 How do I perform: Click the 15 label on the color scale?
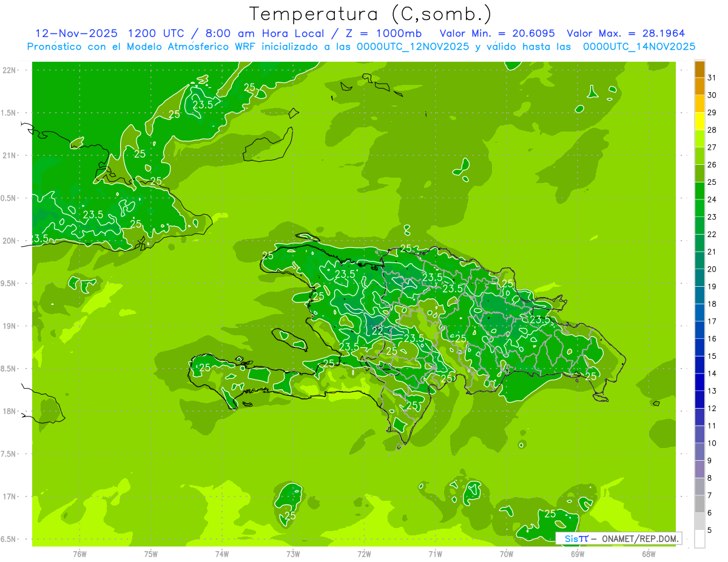pyautogui.click(x=712, y=356)
